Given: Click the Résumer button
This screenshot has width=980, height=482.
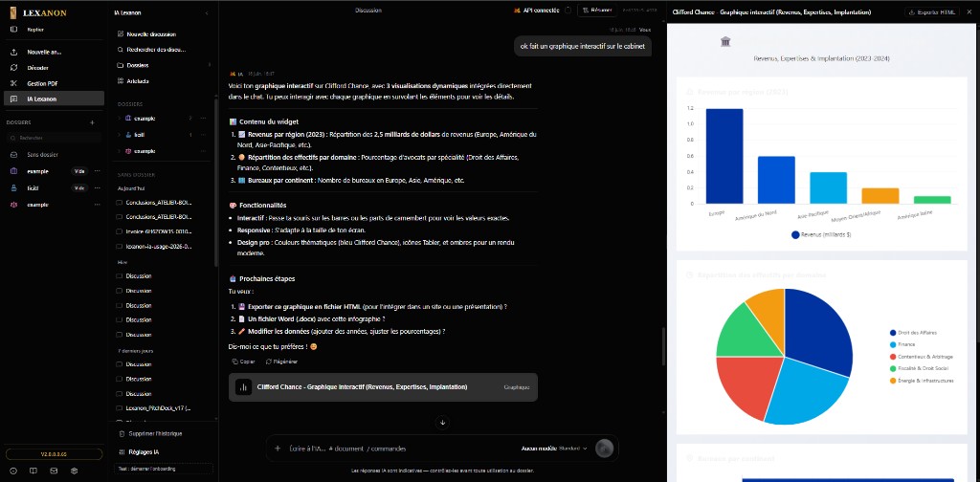Looking at the screenshot, I should [x=597, y=10].
